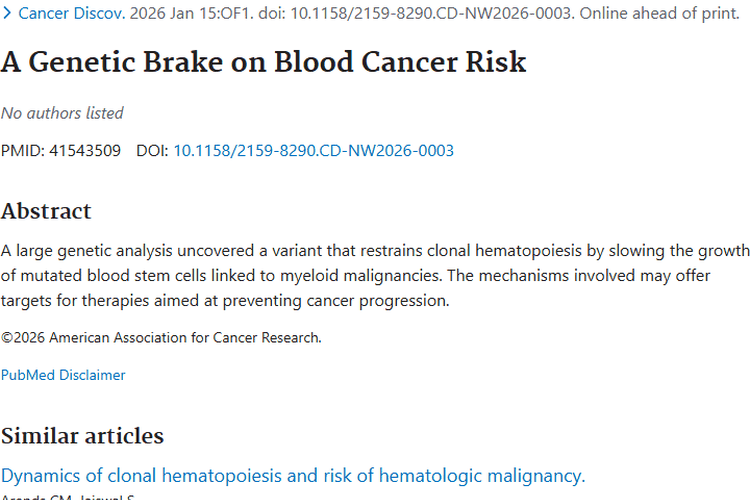Click the Abstract section heading
Image resolution: width=750 pixels, height=500 pixels.
click(46, 211)
